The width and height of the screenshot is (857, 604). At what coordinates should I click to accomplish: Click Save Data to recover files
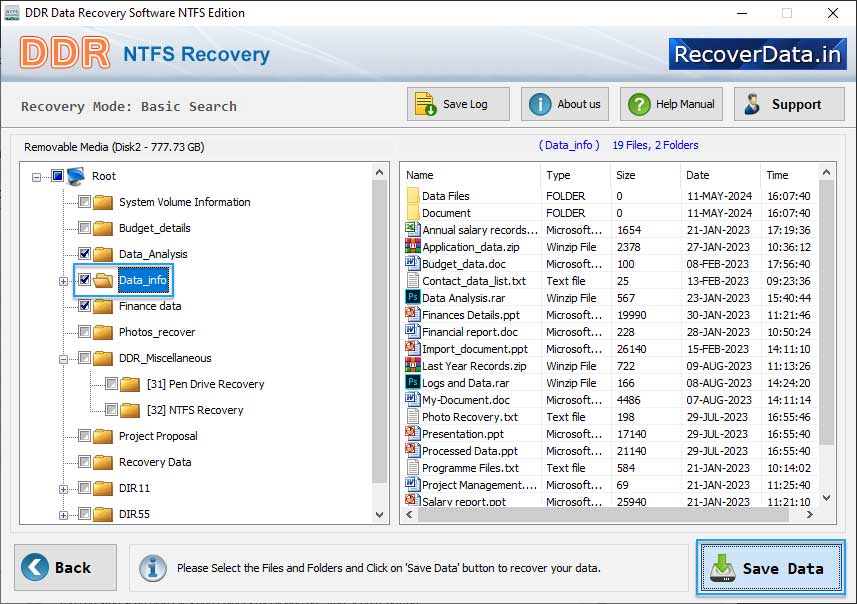771,568
